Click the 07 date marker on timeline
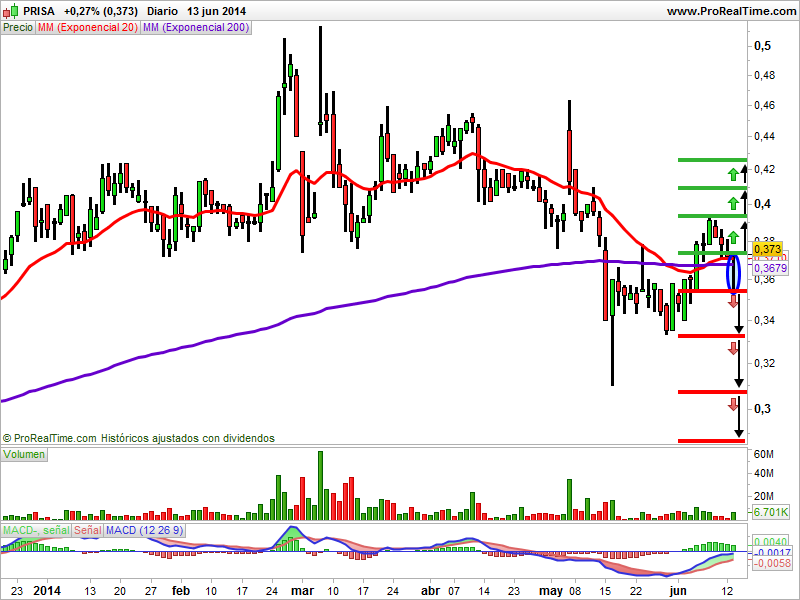 pos(454,591)
